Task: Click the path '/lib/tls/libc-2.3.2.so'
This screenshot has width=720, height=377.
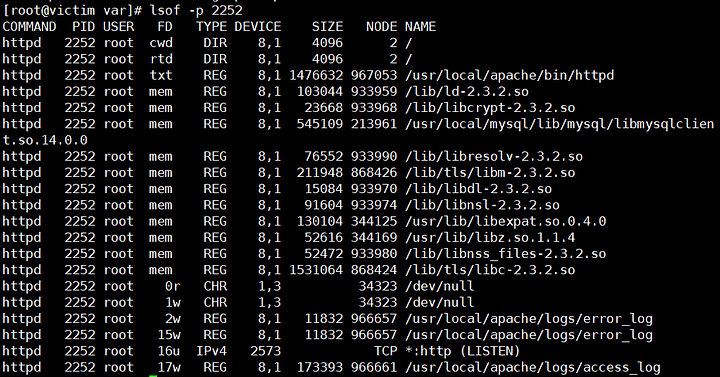Action: tap(490, 270)
